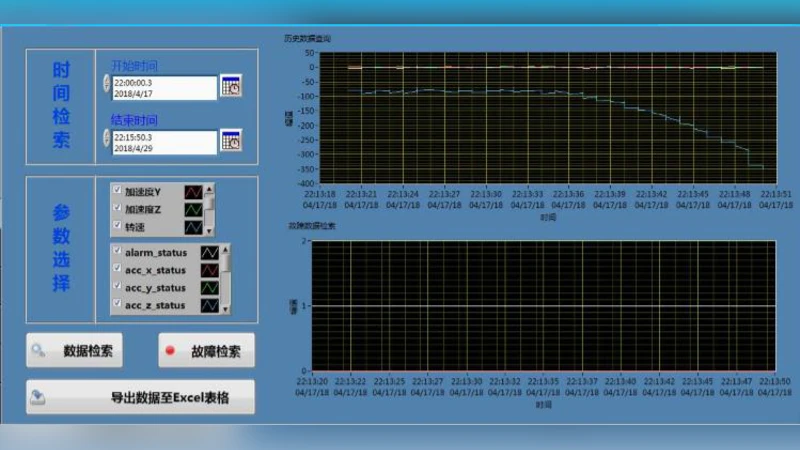The width and height of the screenshot is (800, 450).
Task: Click acc_y_status plot style icon
Action: click(x=210, y=288)
